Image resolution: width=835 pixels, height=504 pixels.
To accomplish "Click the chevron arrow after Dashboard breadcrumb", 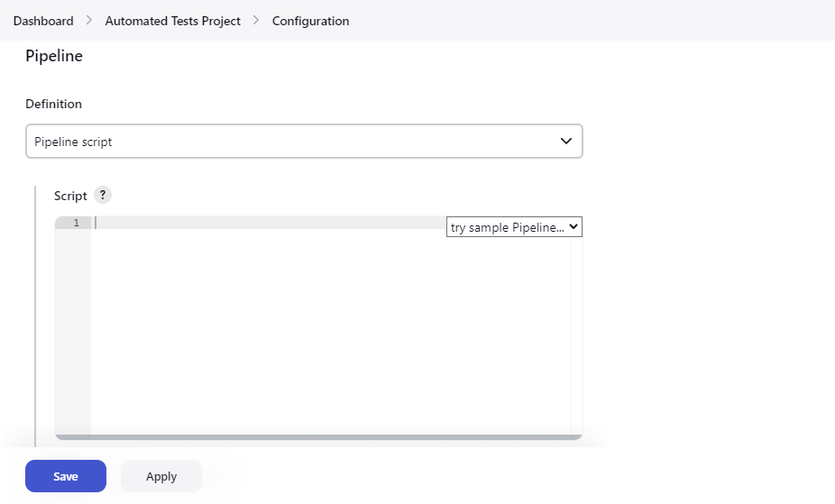I will coord(89,21).
